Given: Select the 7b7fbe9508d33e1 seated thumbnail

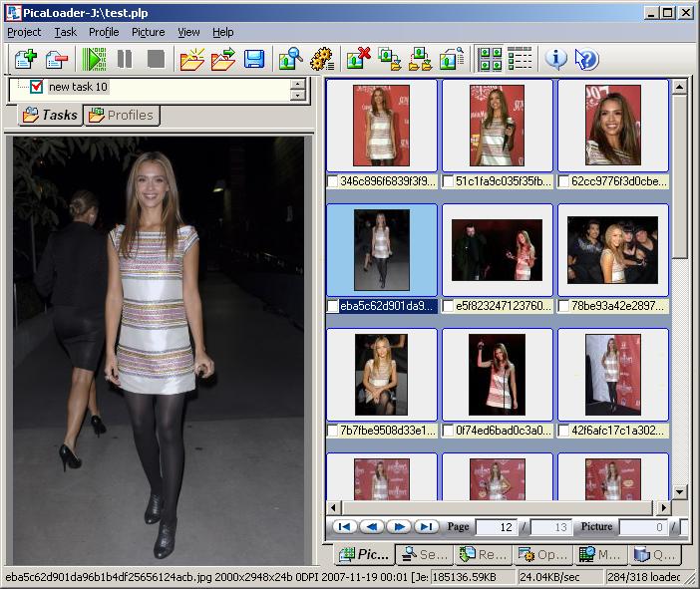Looking at the screenshot, I should (382, 375).
